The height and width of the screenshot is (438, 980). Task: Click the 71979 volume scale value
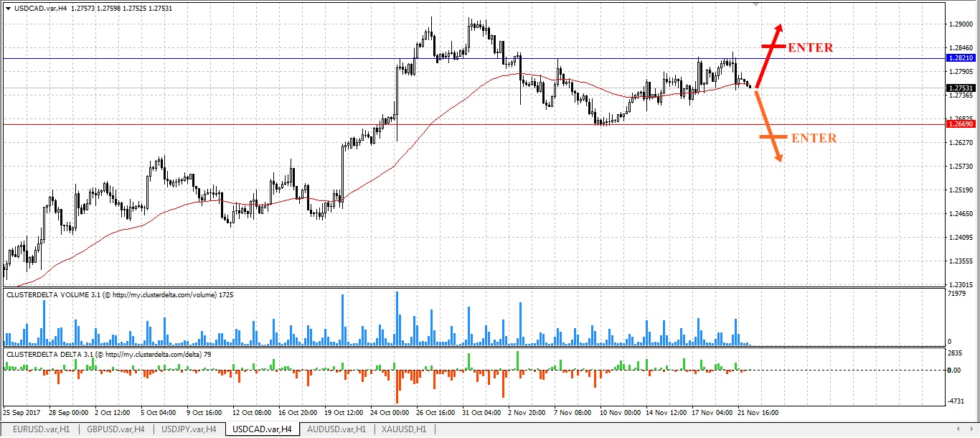pos(957,294)
